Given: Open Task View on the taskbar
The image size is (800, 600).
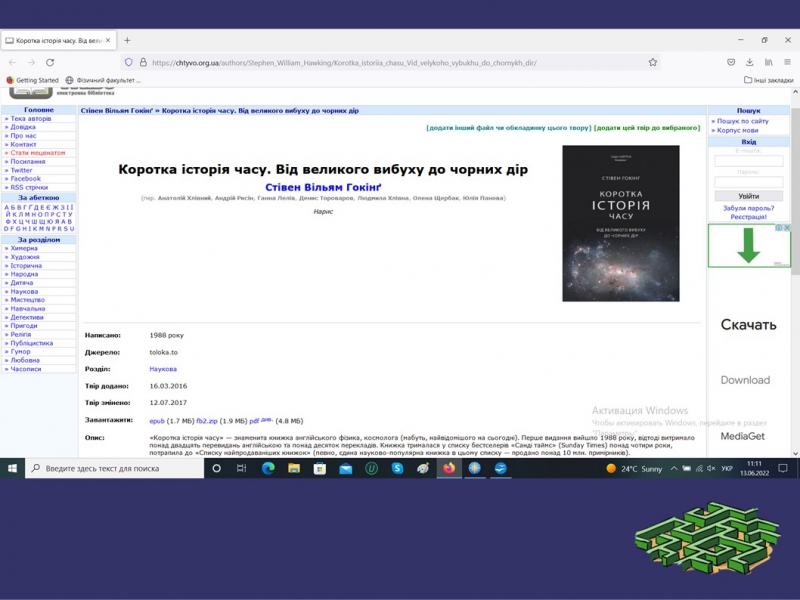Looking at the screenshot, I should (x=241, y=468).
